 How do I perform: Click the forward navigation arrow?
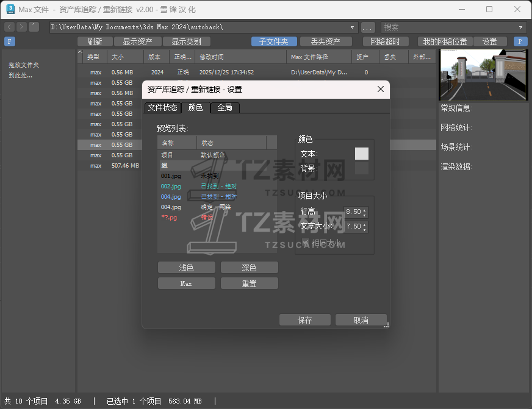(20, 26)
